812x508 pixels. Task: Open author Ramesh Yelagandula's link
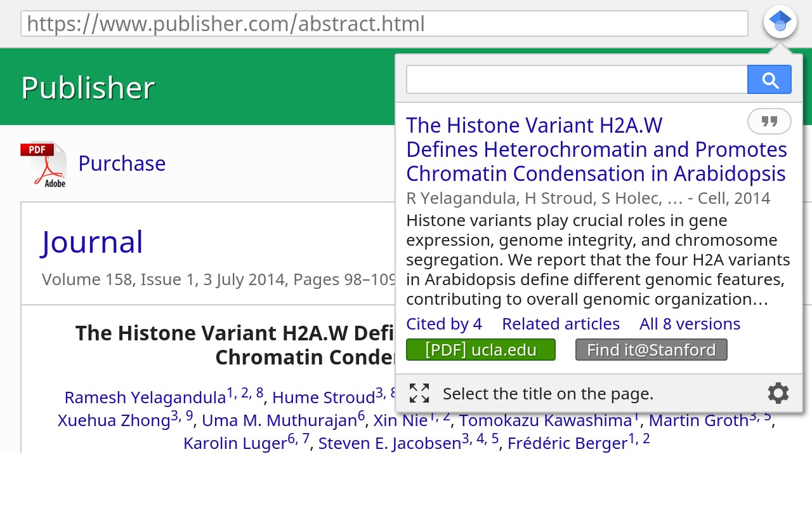pos(145,398)
